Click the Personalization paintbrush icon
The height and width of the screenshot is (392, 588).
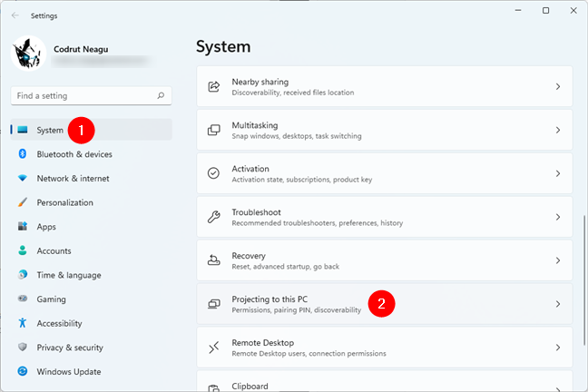(x=23, y=202)
